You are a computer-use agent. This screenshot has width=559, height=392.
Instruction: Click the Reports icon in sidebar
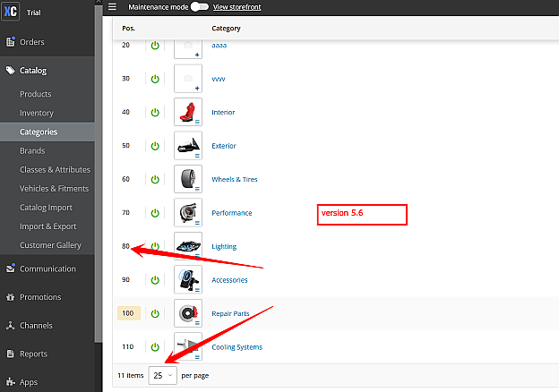click(x=10, y=354)
